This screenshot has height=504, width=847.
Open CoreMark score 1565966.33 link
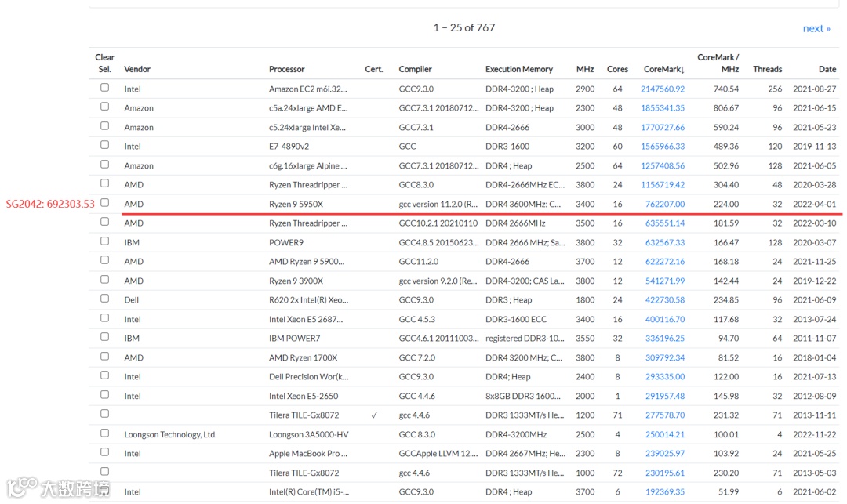(x=662, y=147)
